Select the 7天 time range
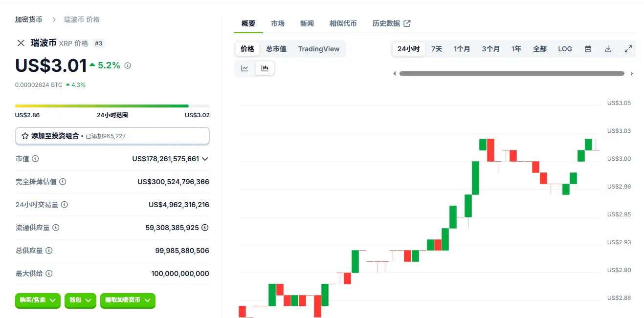 [437, 49]
